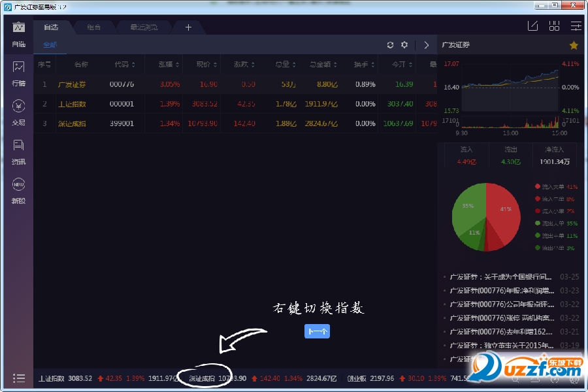This screenshot has height=392, width=588.
Task: Click the 序号 column header
Action: (x=44, y=65)
